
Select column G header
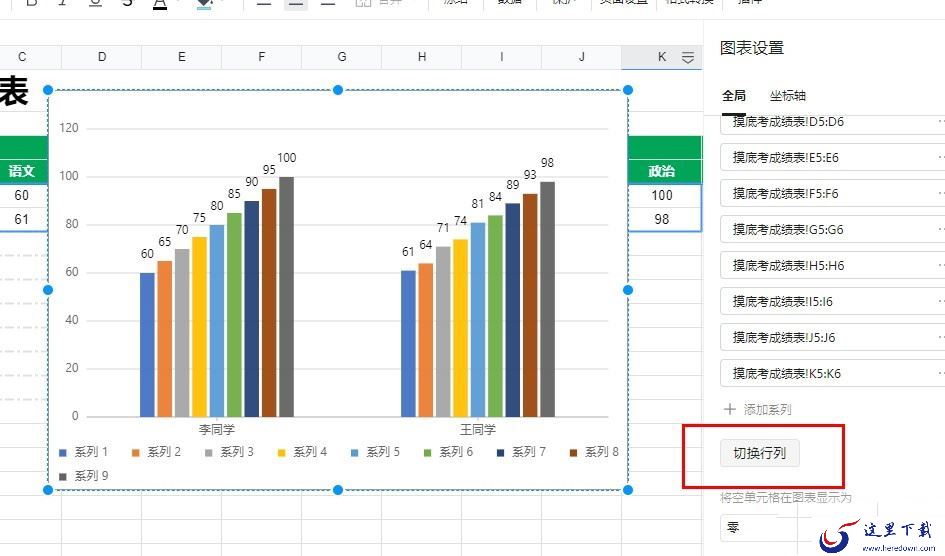(342, 57)
